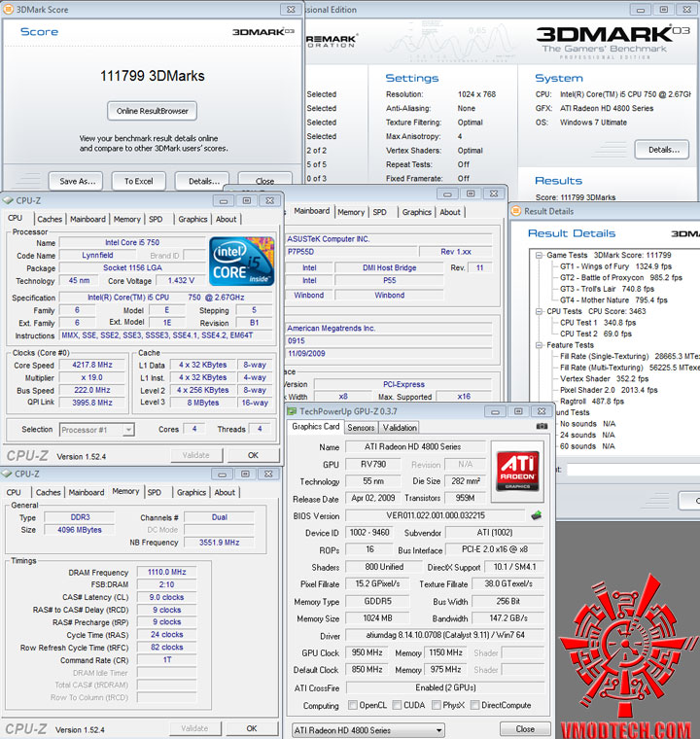
Task: Click the upper CPU-Z window title icon
Action: 8,200
